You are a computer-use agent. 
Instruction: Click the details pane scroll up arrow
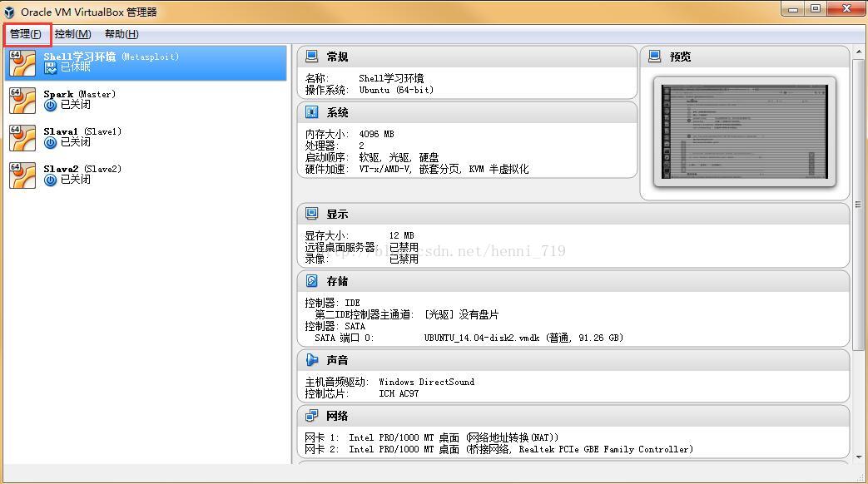(x=859, y=52)
